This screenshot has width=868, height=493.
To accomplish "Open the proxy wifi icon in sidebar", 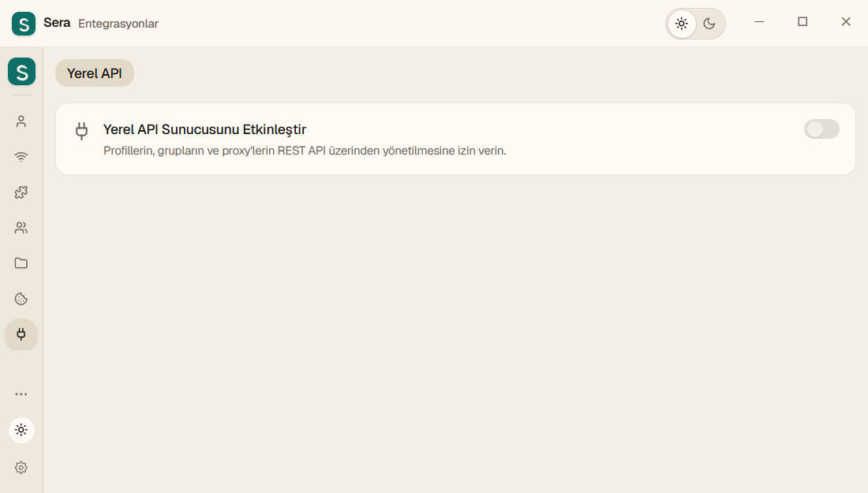I will (x=21, y=157).
